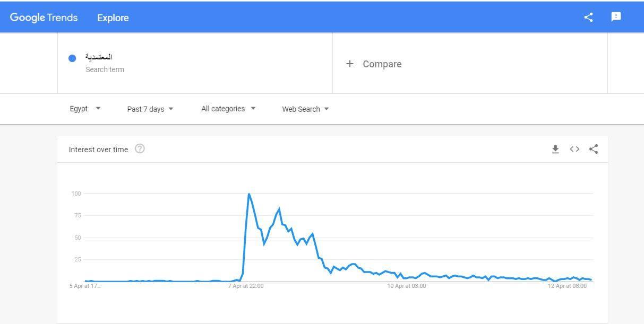644x324 pixels.
Task: Add a comparison term with Compare
Action: click(x=382, y=64)
